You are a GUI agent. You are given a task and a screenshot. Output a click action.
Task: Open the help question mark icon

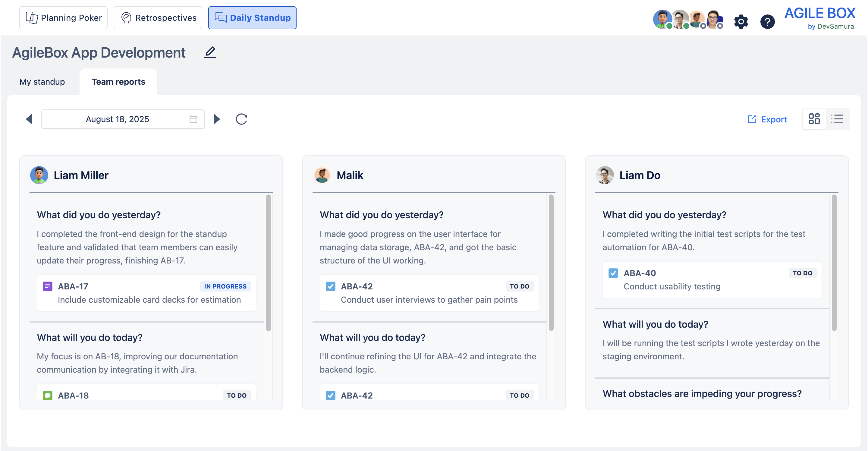tap(767, 22)
